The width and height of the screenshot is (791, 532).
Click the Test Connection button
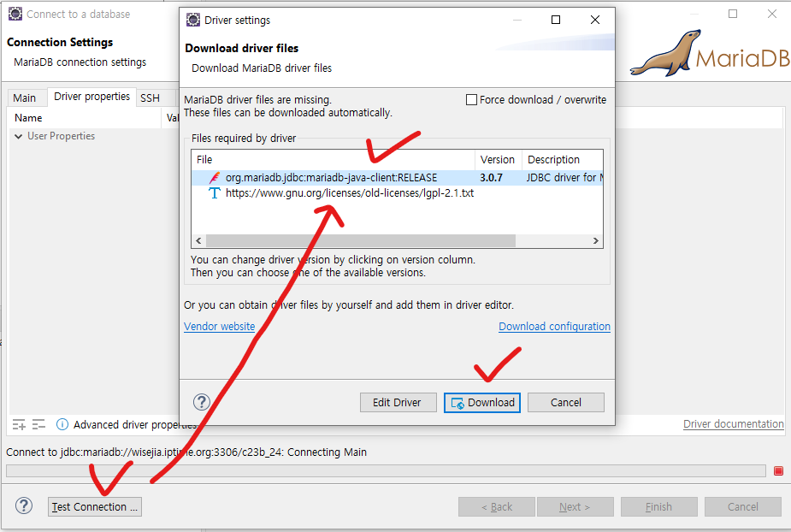click(95, 506)
